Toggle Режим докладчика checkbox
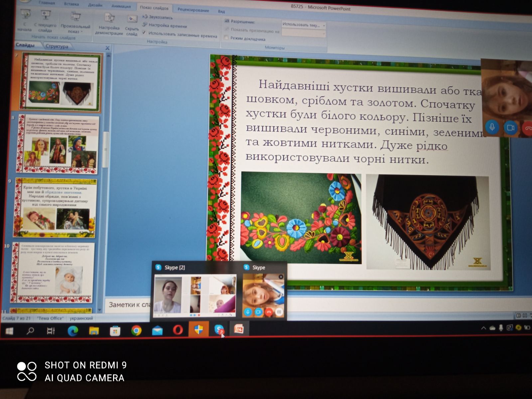Image resolution: width=532 pixels, height=399 pixels. coord(226,38)
